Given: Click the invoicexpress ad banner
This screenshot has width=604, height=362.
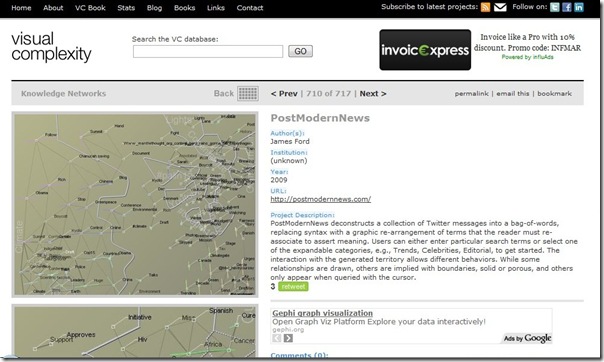Looking at the screenshot, I should [x=425, y=50].
